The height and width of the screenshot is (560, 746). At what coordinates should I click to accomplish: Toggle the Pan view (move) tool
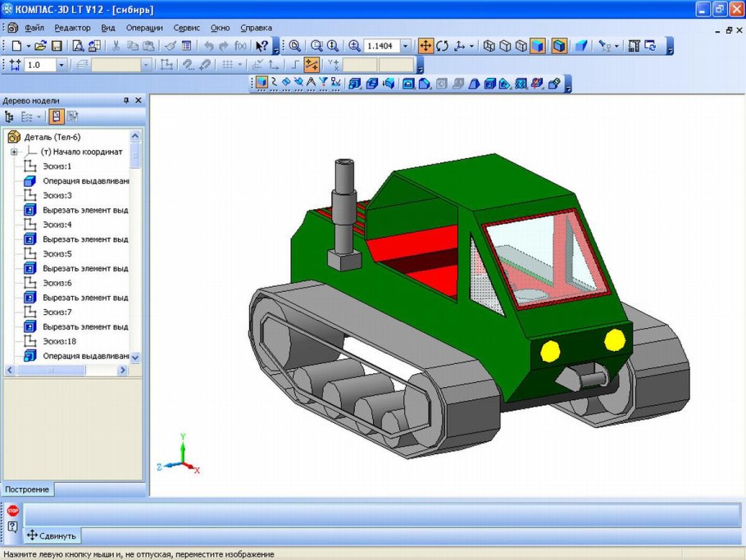425,46
